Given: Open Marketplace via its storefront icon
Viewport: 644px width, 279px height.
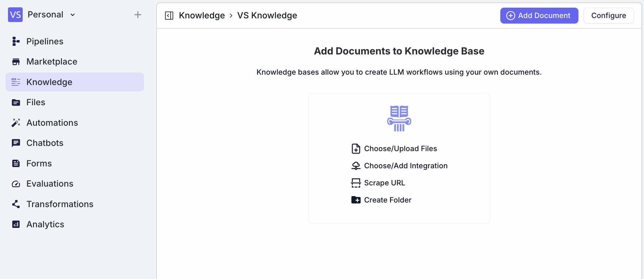Looking at the screenshot, I should click(16, 61).
